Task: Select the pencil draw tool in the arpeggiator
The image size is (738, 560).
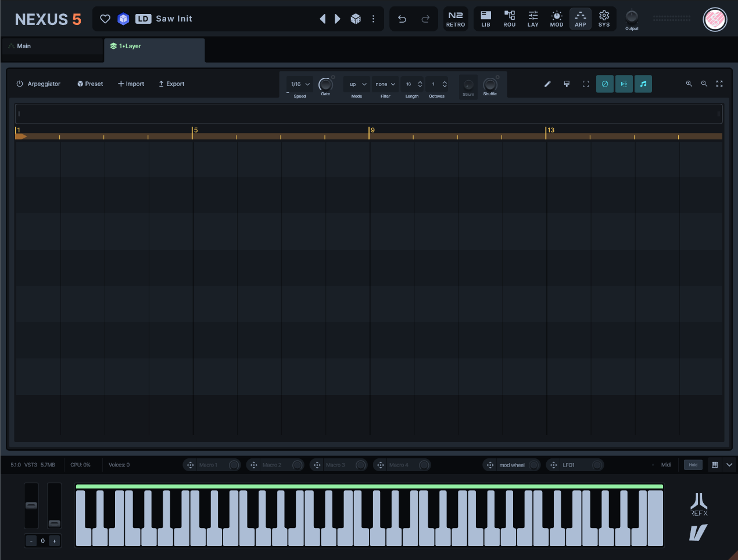Action: 547,84
